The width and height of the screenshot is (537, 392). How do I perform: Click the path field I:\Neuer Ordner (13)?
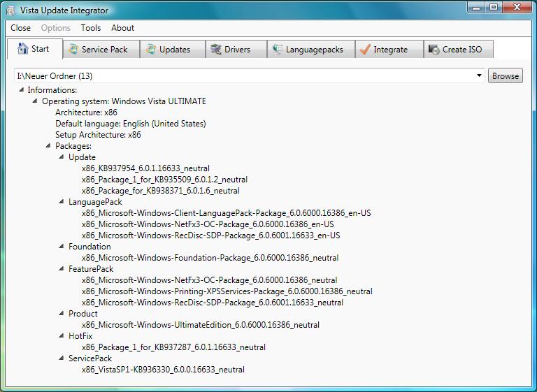[250, 75]
